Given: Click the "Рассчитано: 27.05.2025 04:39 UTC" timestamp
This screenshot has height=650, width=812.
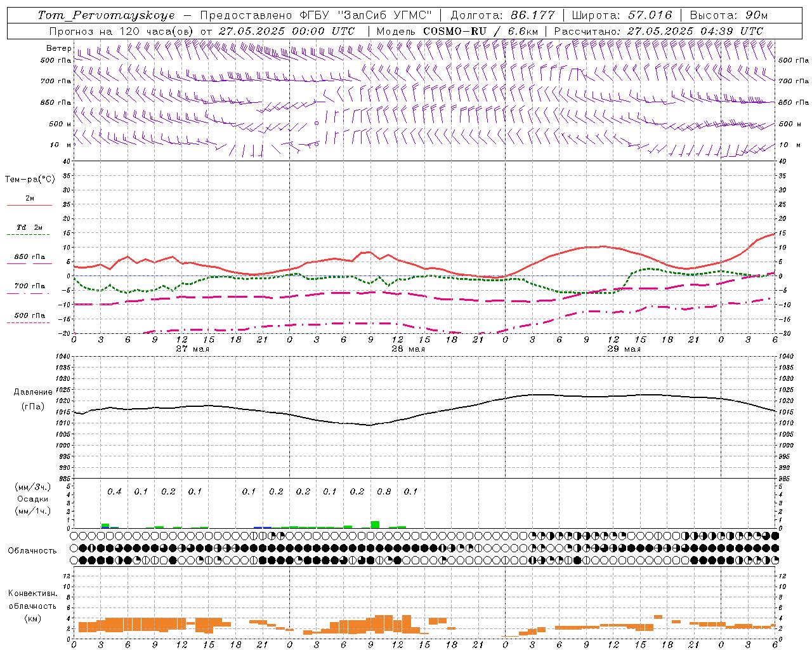Looking at the screenshot, I should point(658,31).
